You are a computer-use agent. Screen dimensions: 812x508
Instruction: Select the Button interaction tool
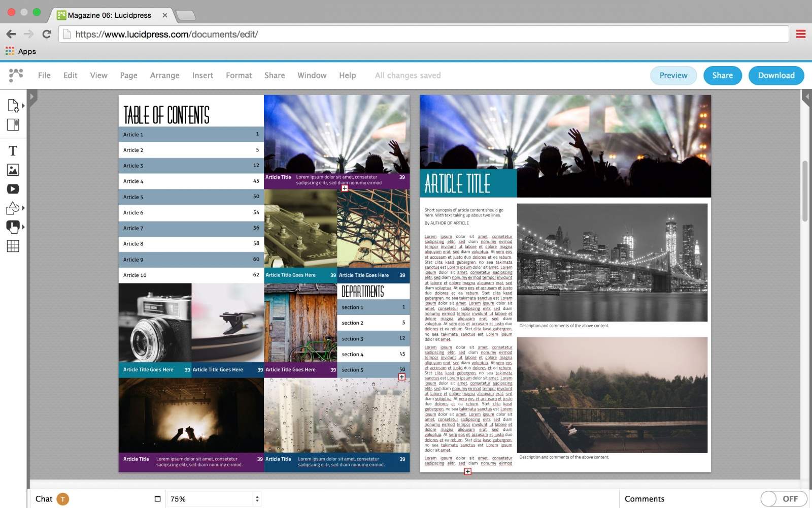tap(13, 227)
